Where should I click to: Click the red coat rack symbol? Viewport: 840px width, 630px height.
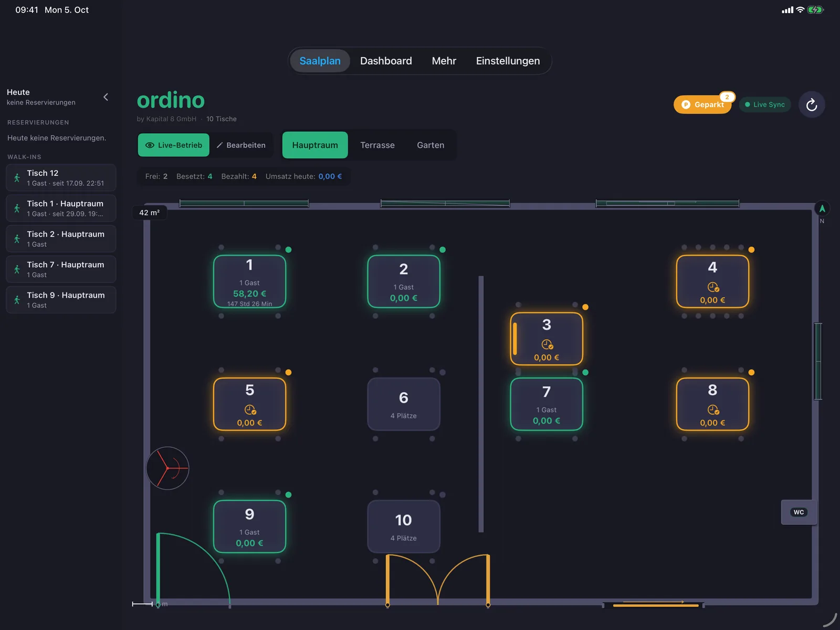point(167,468)
